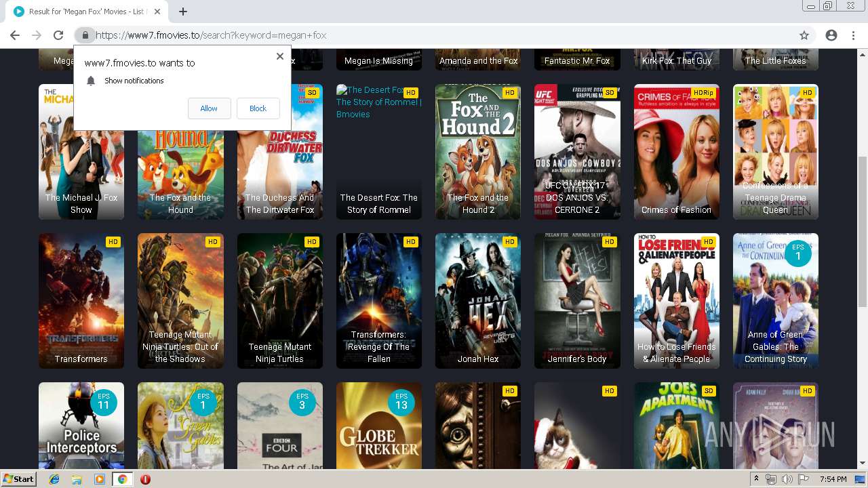Close the Megan Fox Movies tab
The image size is (868, 488).
[x=157, y=12]
